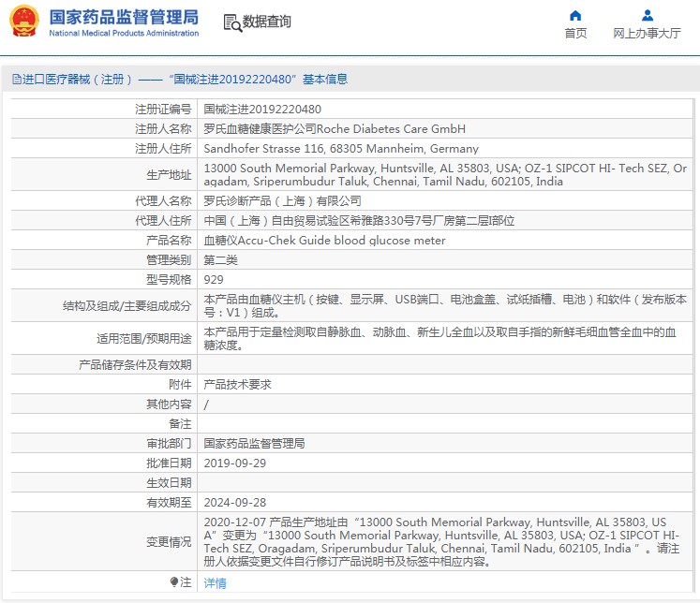The height and width of the screenshot is (603, 700).
Task: Click the 附件 row label
Action: [180, 385]
